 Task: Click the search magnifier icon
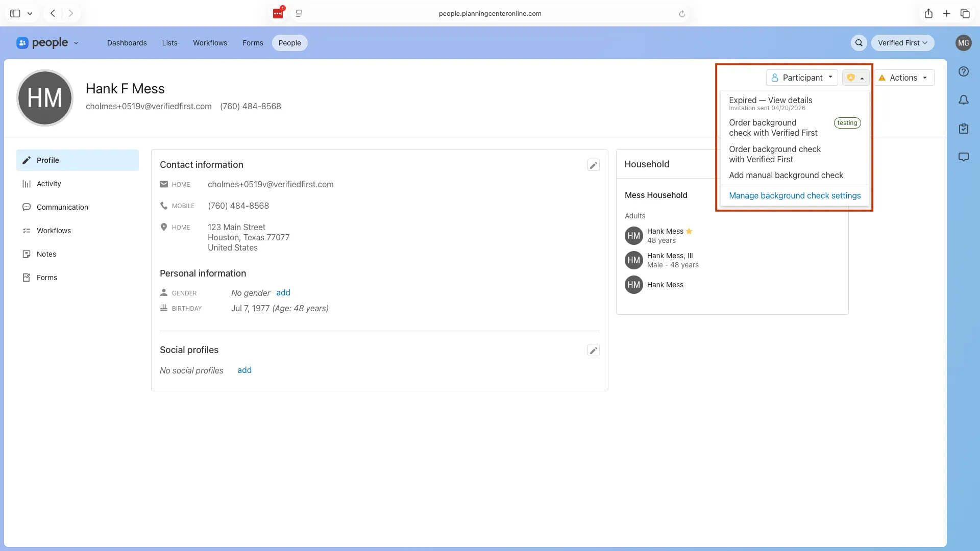tap(859, 43)
